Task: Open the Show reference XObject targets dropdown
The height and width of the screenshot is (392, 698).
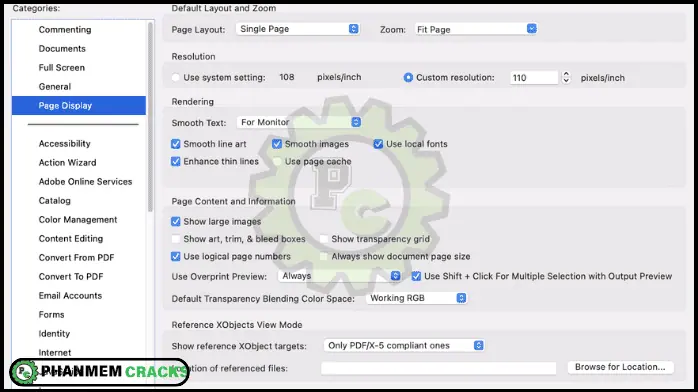Action: click(404, 345)
